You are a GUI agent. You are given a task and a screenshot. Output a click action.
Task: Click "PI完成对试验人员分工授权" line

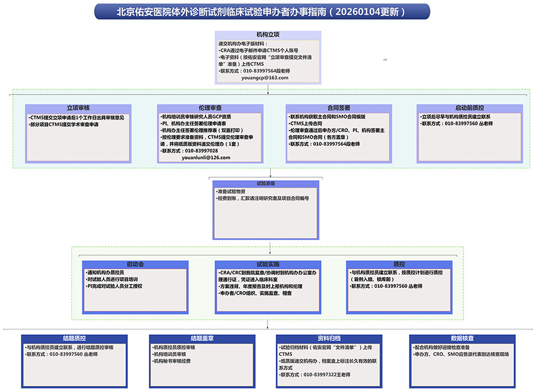point(114,286)
